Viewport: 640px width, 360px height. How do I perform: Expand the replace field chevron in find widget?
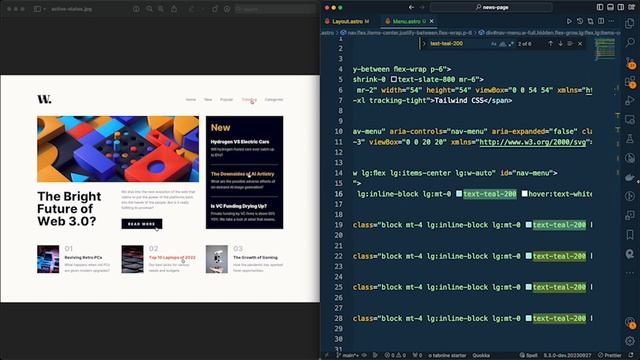[x=424, y=44]
